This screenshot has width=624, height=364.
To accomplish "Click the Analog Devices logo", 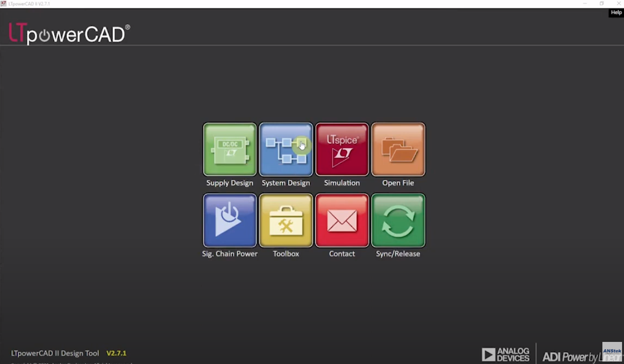I will point(506,354).
